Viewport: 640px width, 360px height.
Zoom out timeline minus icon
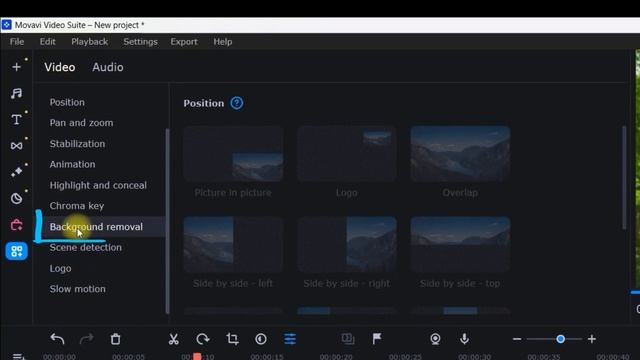tap(517, 339)
